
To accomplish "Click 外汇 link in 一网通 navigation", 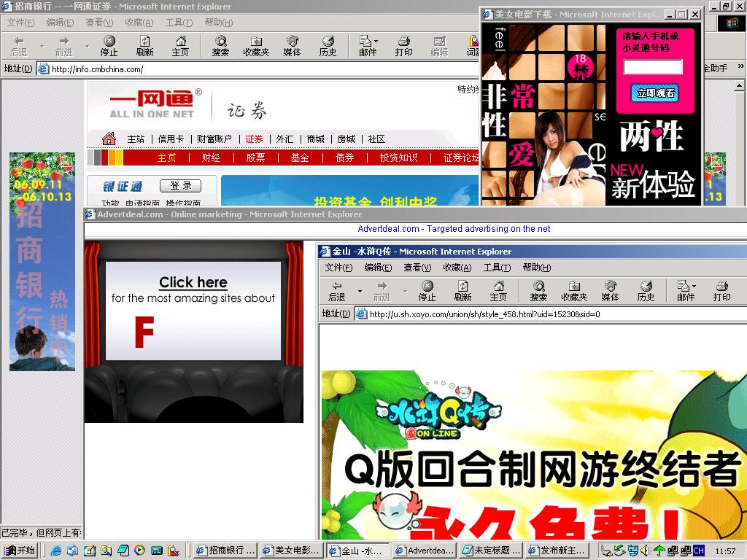I will pyautogui.click(x=285, y=139).
